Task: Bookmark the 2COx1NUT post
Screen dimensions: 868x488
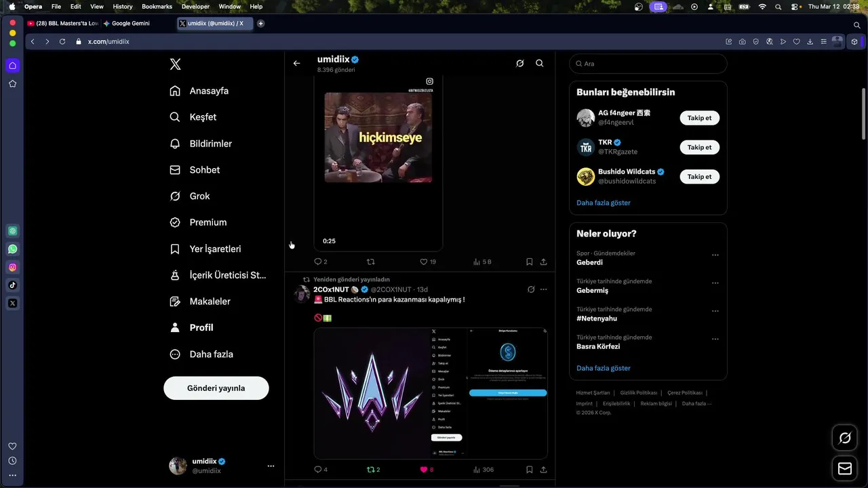Action: tap(530, 469)
